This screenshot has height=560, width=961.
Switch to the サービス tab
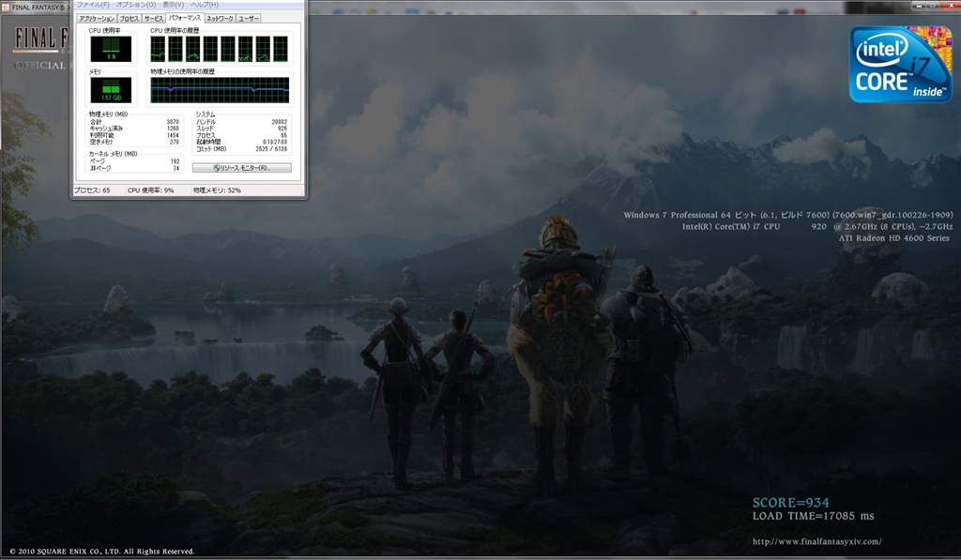154,19
